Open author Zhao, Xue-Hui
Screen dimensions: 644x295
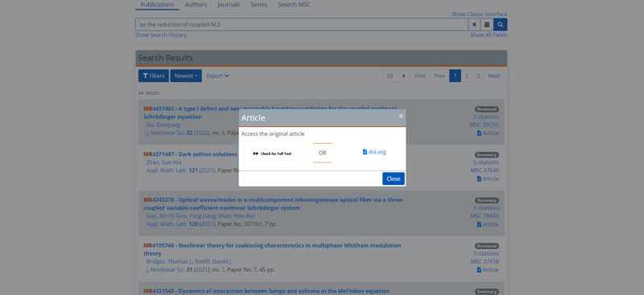coord(164,162)
